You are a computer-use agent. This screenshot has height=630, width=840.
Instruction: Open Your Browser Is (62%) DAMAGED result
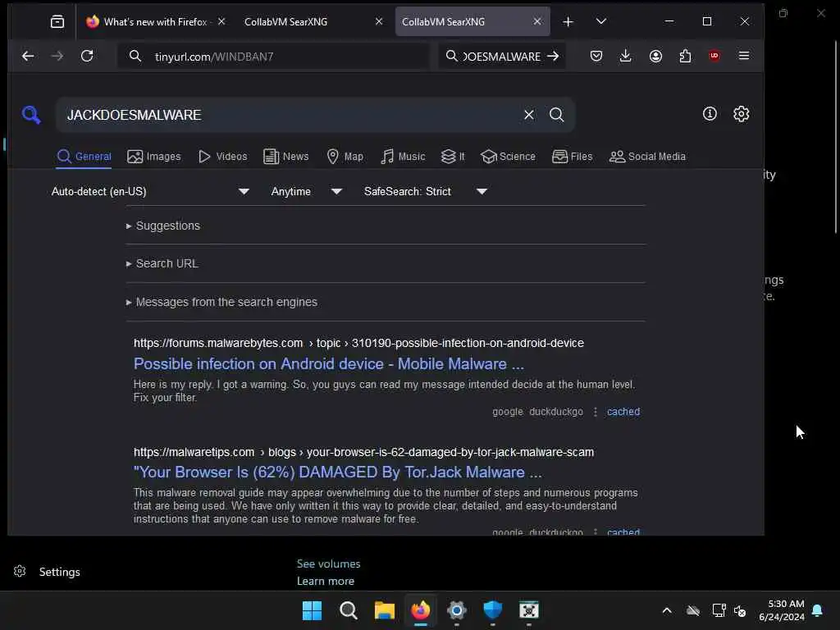pyautogui.click(x=337, y=472)
